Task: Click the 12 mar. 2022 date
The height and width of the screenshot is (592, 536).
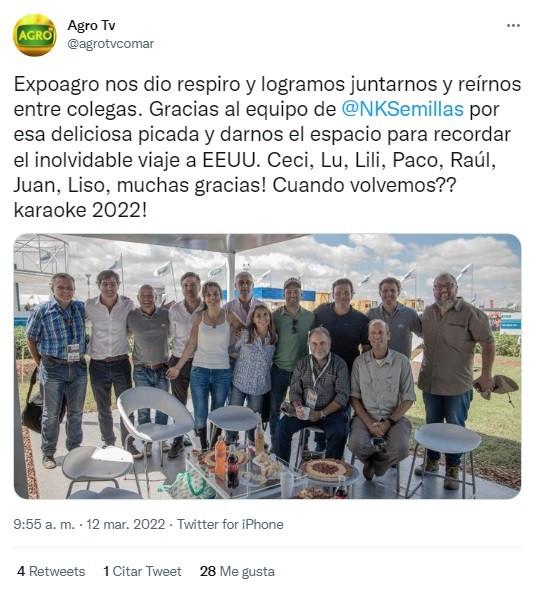Action: [x=126, y=524]
